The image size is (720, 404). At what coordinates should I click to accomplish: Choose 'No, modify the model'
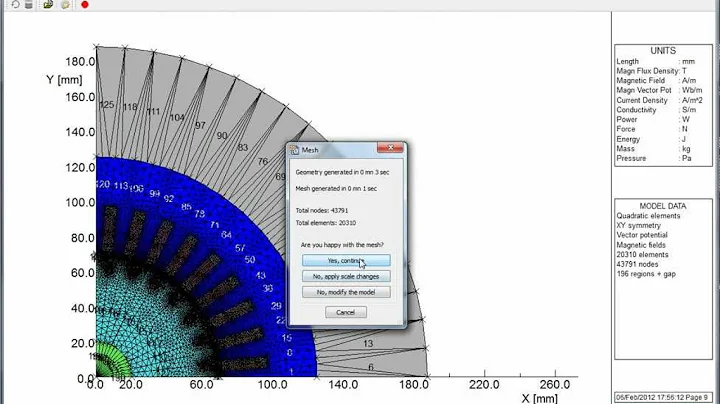346,292
